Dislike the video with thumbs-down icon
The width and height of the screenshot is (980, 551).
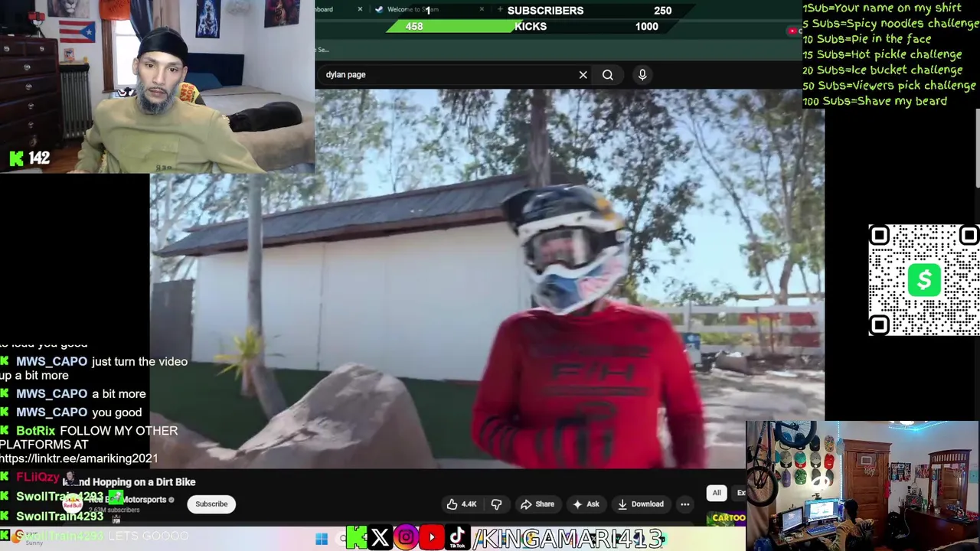(x=496, y=504)
